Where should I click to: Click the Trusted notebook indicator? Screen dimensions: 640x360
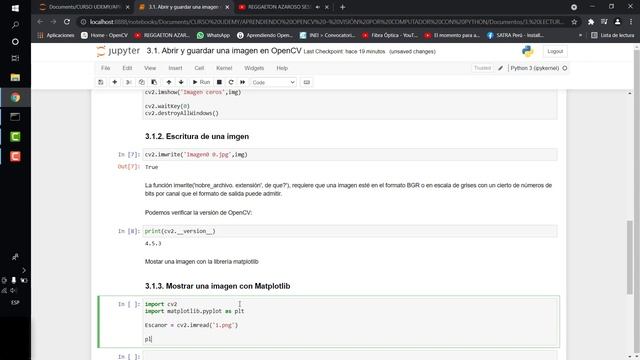click(482, 68)
